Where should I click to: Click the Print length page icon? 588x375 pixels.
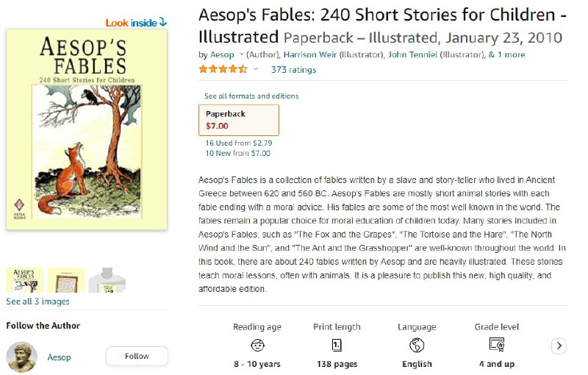337,345
